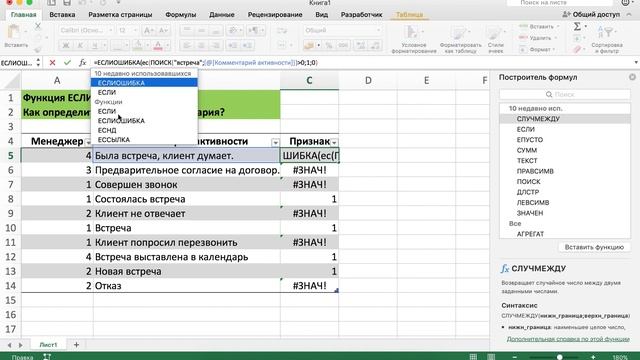
Task: Zoom in with the plus icon in status bar
Action: click(593, 357)
